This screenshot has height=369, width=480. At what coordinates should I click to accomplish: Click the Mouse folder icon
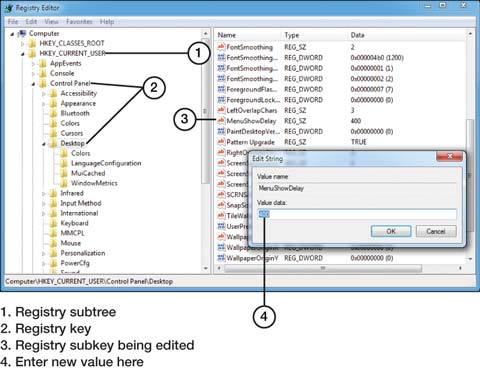click(53, 243)
